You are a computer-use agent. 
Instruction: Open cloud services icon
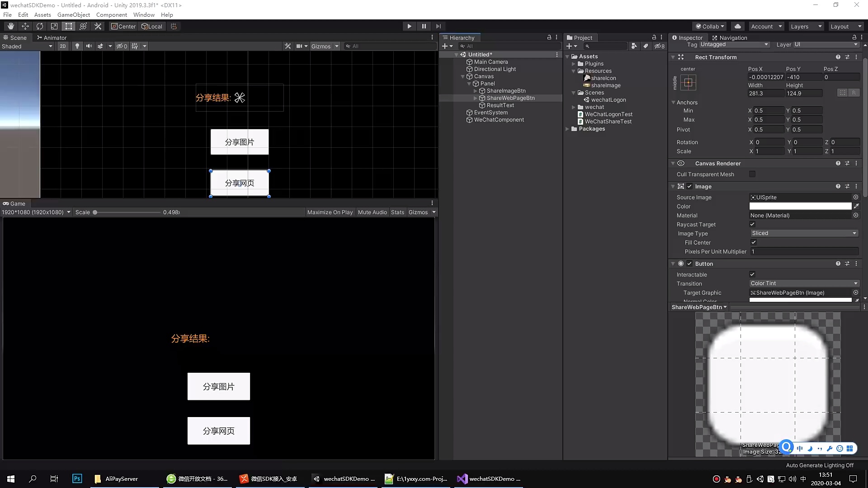pos(738,26)
